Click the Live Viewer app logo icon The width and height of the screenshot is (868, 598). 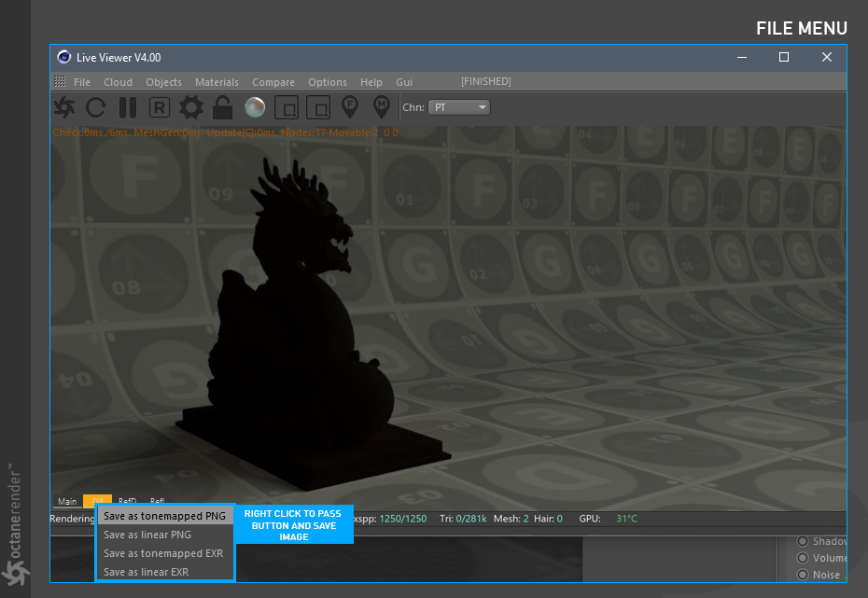[x=64, y=57]
